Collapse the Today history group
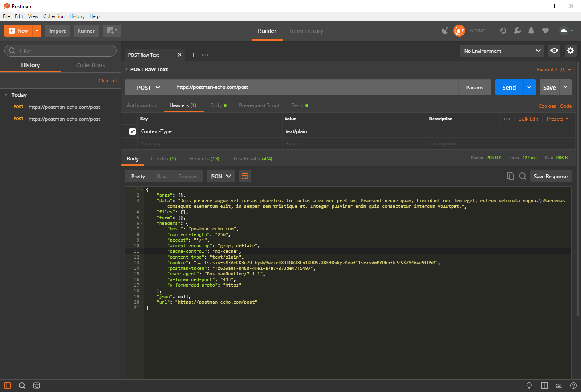 click(x=6, y=95)
